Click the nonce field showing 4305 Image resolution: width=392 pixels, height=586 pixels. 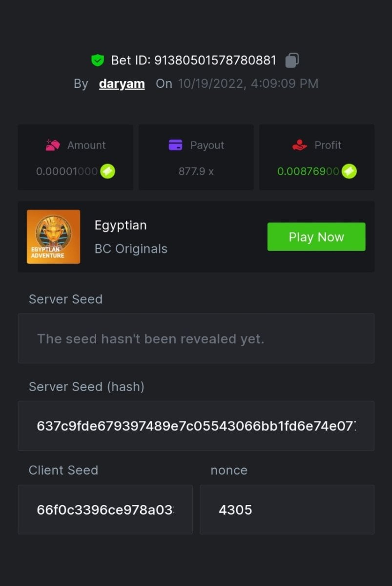point(287,510)
